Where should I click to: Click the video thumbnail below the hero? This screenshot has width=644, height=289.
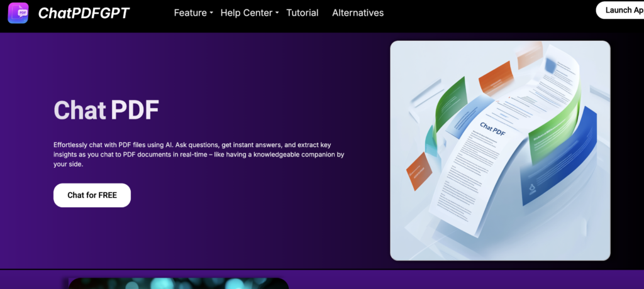click(x=179, y=283)
